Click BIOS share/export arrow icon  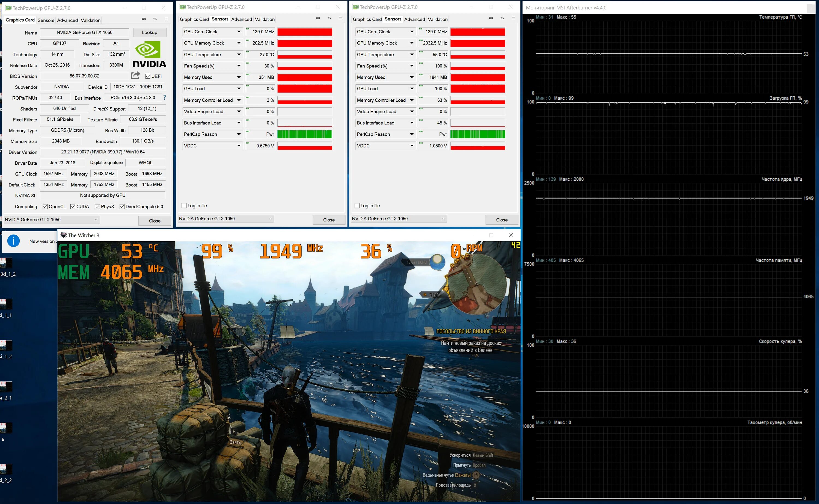tap(135, 75)
